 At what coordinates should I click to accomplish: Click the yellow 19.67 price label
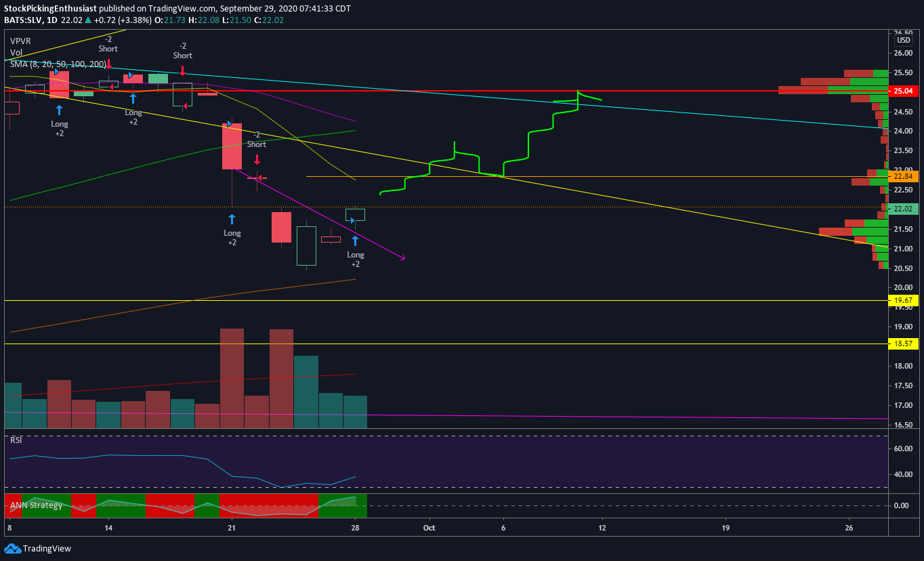[903, 300]
